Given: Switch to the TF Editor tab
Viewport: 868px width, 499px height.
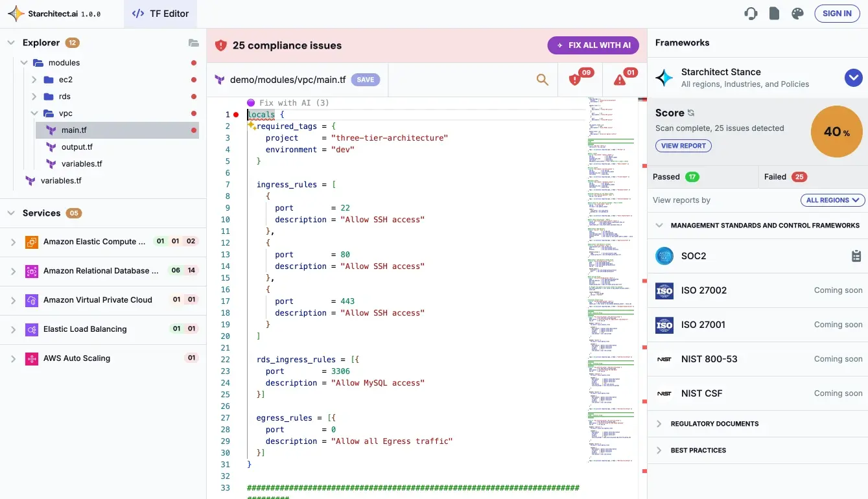Looking at the screenshot, I should (160, 14).
